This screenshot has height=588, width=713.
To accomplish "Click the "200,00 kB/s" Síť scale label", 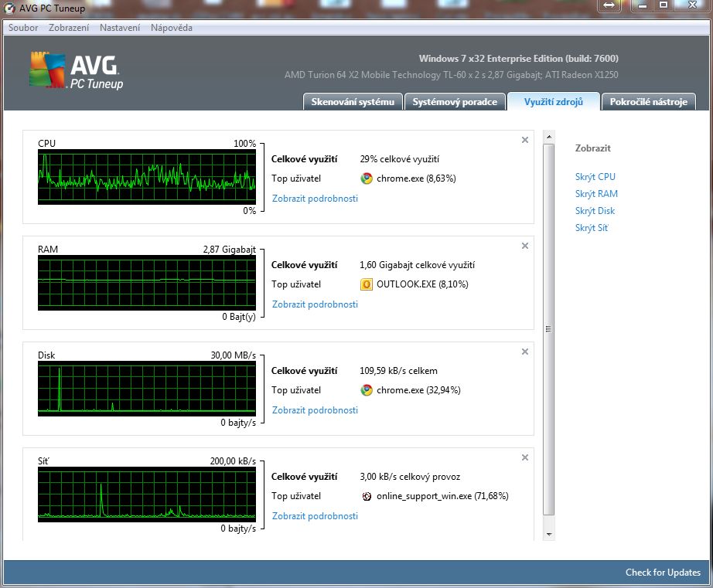I will [233, 461].
